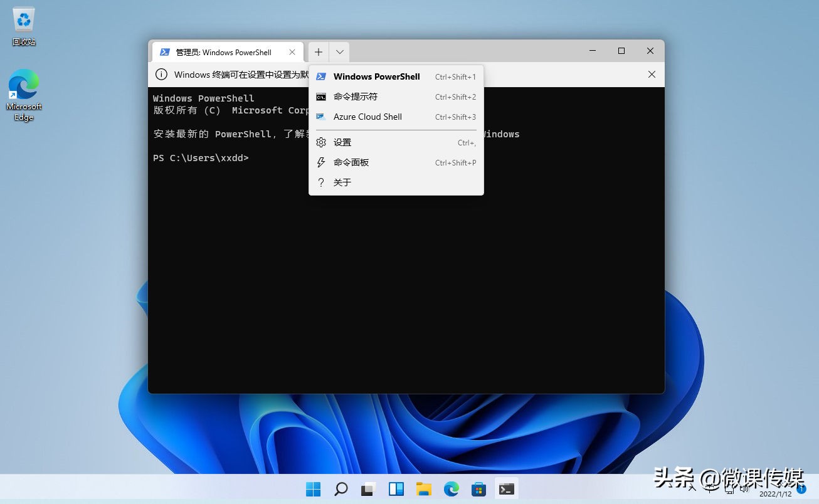The image size is (819, 504).
Task: Click the + button to open new tab
Action: click(x=318, y=52)
